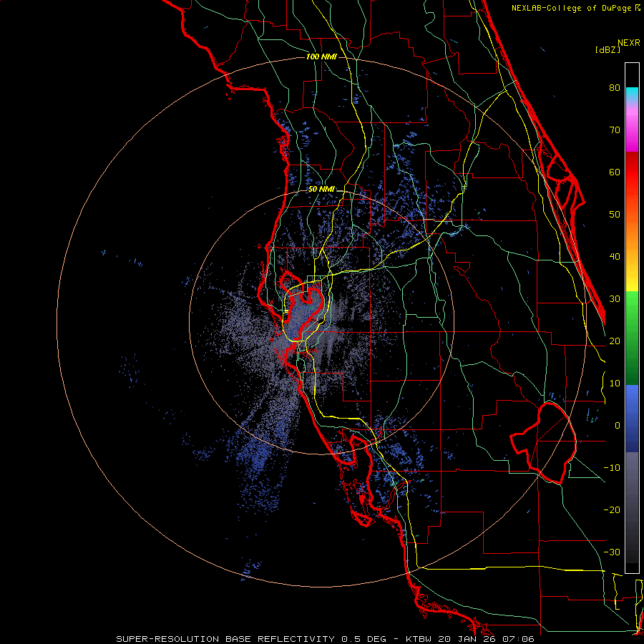Select the "20" value on the dBZ scale
This screenshot has height=644, width=644.
click(x=615, y=341)
